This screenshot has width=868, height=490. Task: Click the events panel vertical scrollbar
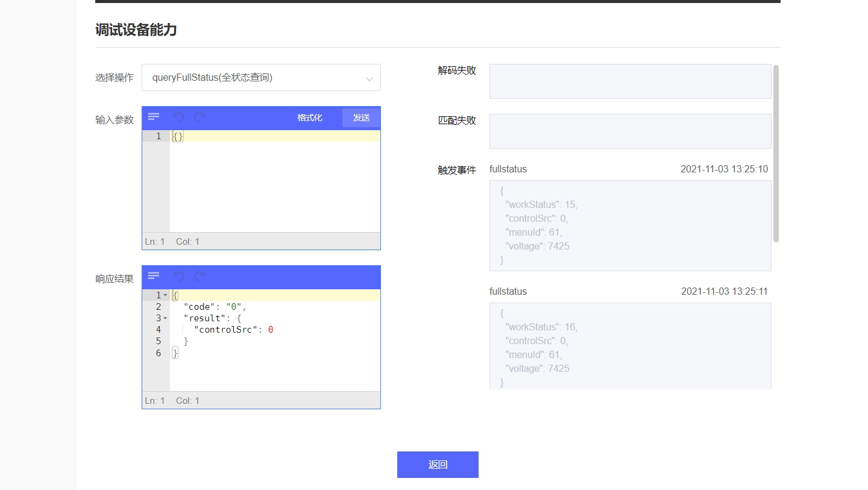[776, 154]
